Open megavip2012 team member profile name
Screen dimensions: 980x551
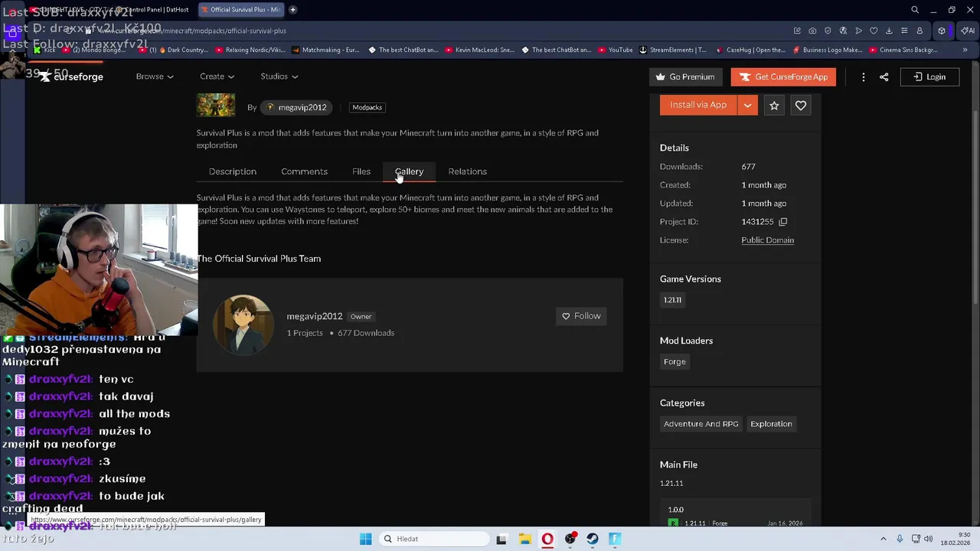(314, 316)
